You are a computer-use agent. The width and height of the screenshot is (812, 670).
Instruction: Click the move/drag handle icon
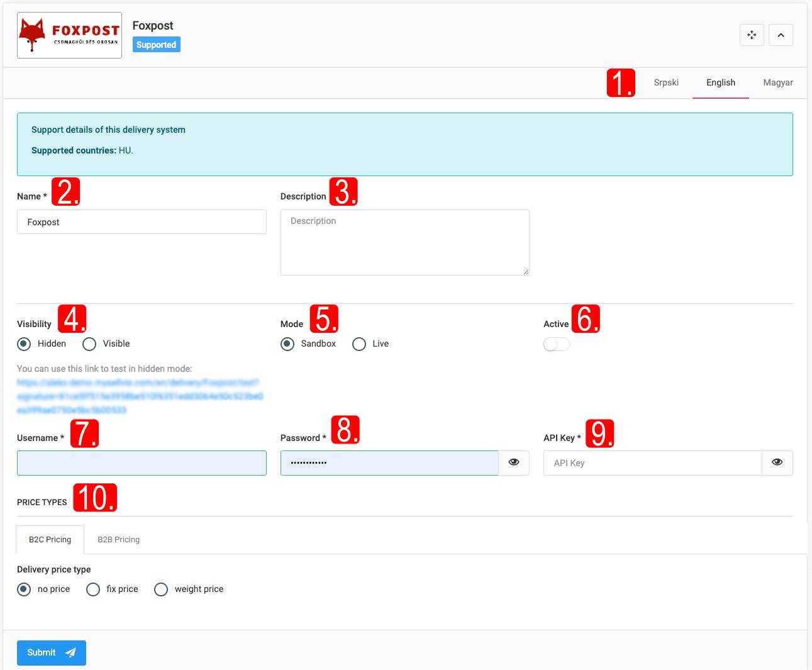point(752,35)
